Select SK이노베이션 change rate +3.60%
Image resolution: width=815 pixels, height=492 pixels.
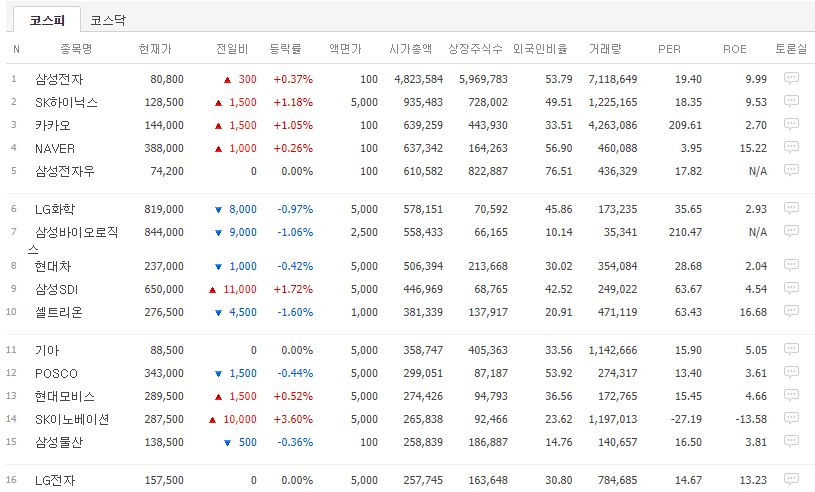pos(293,419)
